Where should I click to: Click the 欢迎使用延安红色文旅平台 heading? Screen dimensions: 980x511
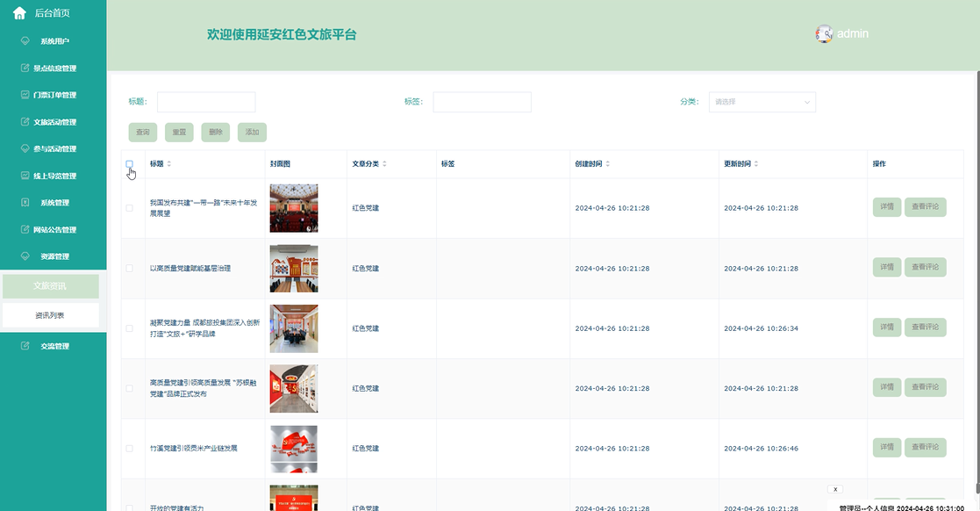[282, 35]
